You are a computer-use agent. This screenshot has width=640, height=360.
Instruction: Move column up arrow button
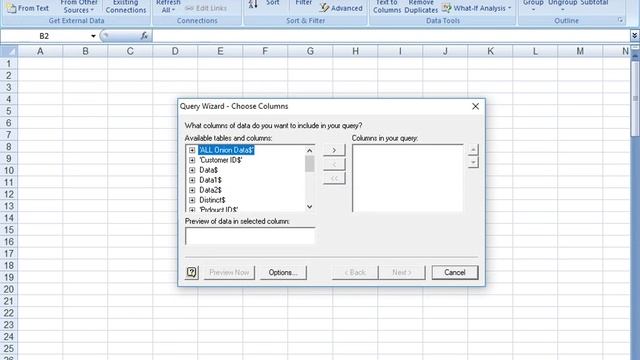pos(473,149)
